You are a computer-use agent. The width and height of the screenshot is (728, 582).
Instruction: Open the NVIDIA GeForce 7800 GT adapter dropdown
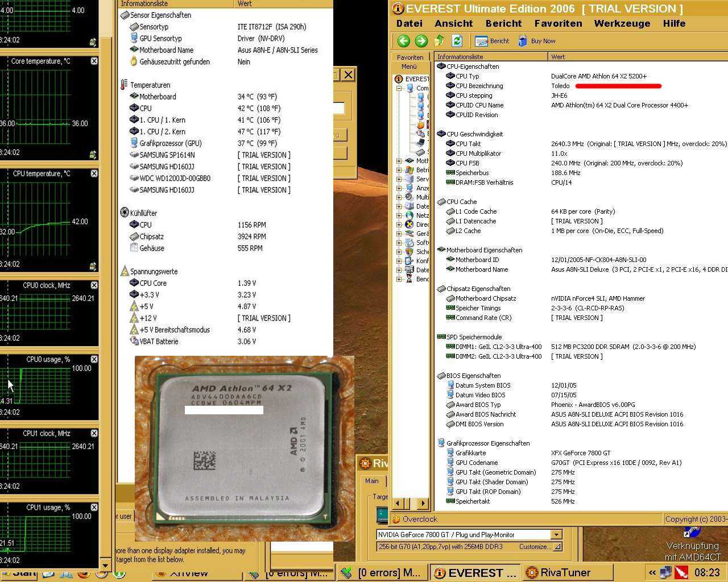[x=556, y=534]
